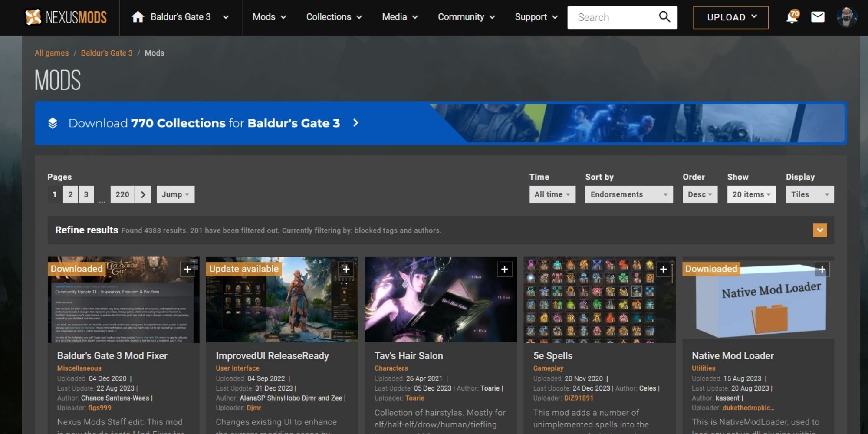Go to page 220 of results
This screenshot has height=434, width=868.
(x=122, y=194)
